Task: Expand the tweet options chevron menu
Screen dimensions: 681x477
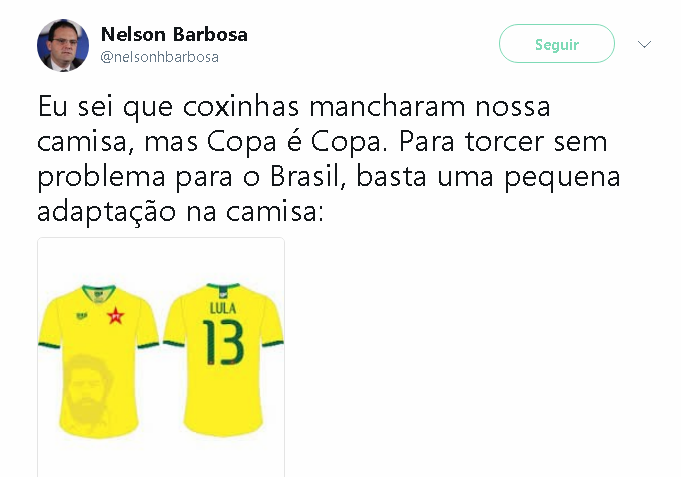Action: [x=644, y=44]
